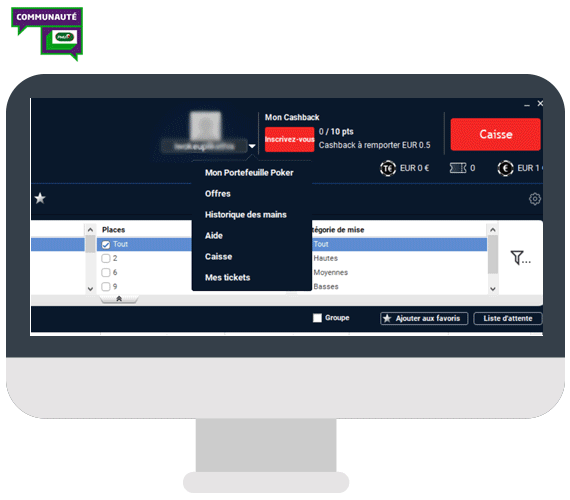Click down arrow of Places list
Image resolution: width=570 pixels, height=500 pixels.
coord(90,289)
